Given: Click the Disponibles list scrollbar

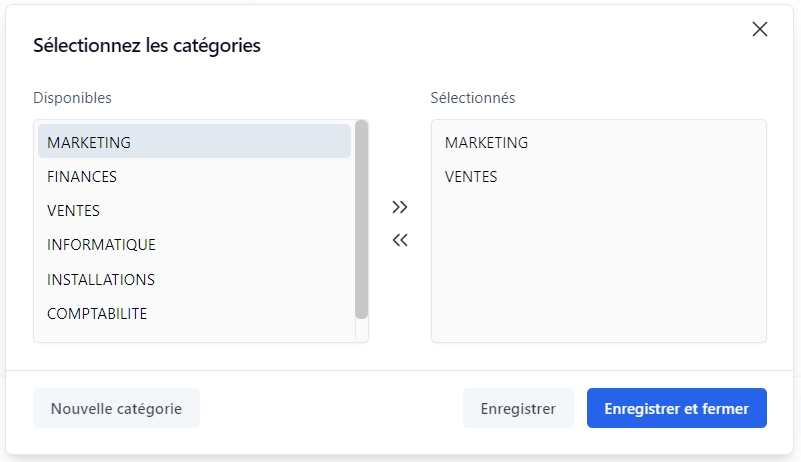Looking at the screenshot, I should [x=361, y=220].
